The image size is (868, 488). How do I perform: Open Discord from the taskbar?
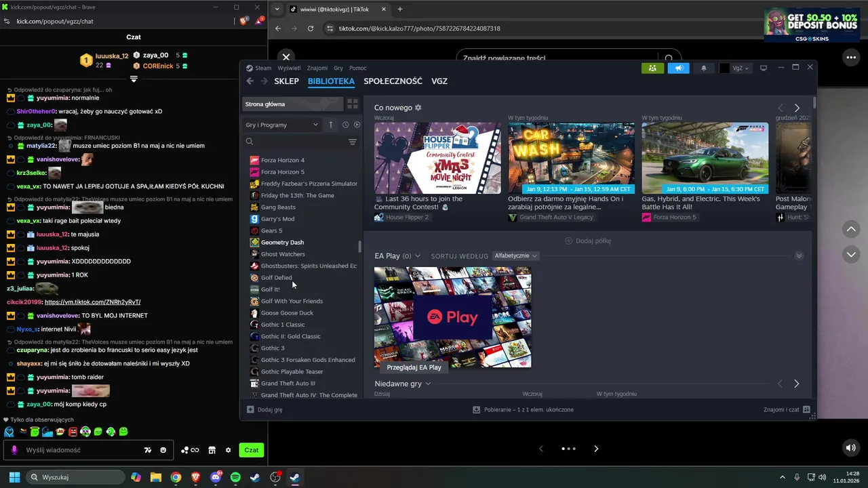point(216,477)
